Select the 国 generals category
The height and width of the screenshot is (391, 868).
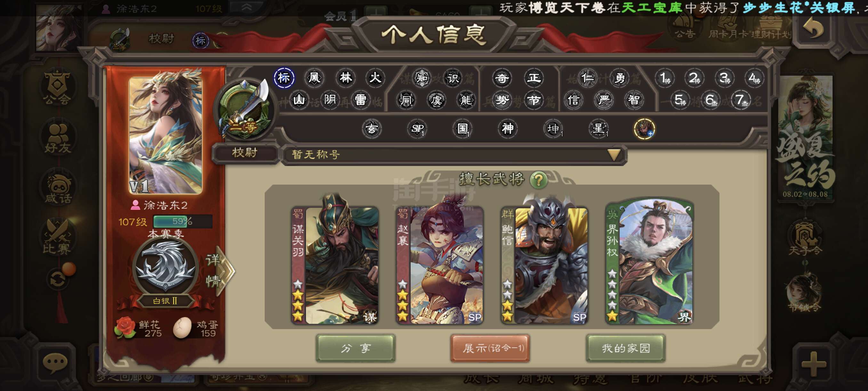pos(462,129)
